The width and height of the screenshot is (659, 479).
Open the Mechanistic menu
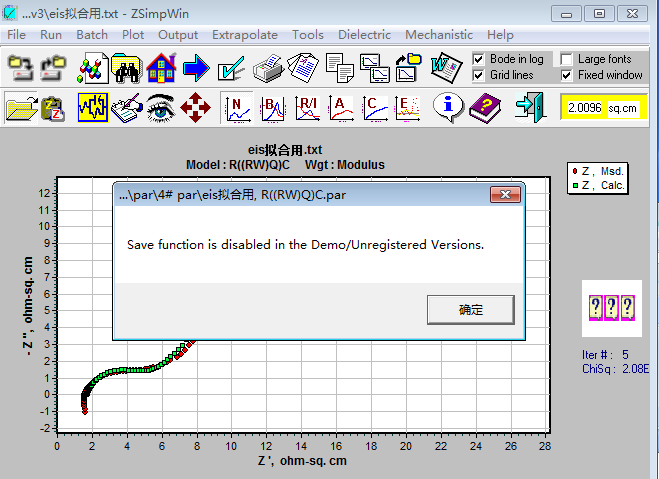pos(439,35)
